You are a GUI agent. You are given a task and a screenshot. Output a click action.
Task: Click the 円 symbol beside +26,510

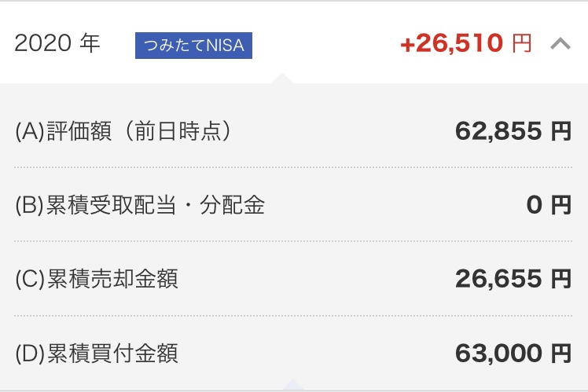[522, 43]
